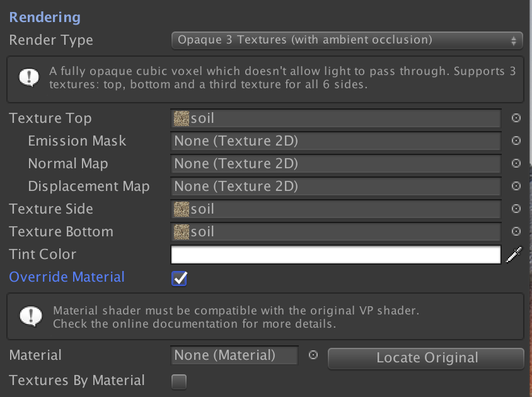Open object picker for Displacement Map

(516, 186)
